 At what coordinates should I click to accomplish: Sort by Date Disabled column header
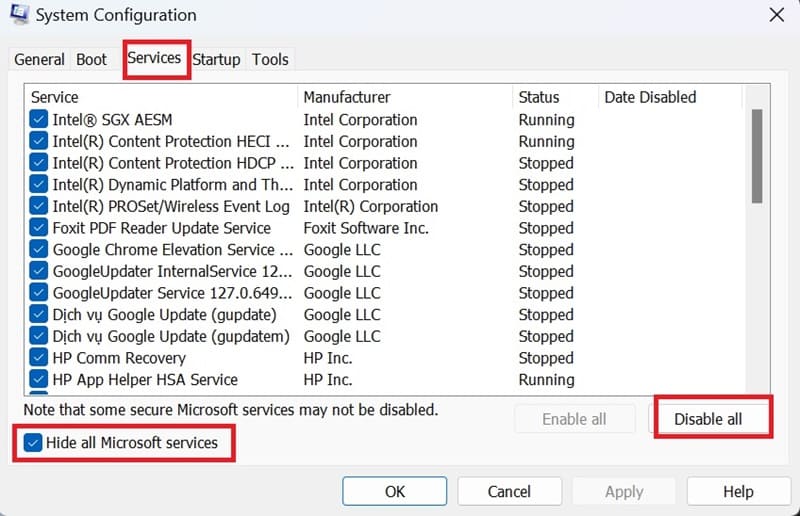click(x=670, y=97)
